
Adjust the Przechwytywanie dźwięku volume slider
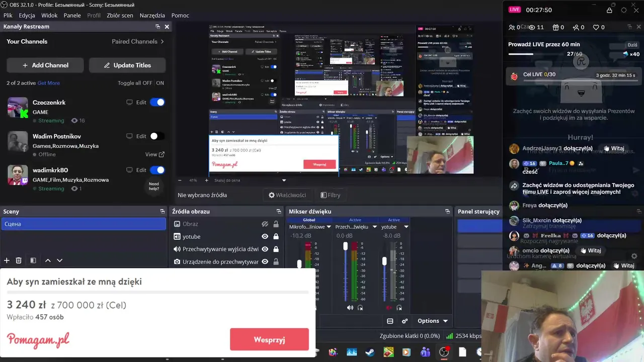click(x=345, y=246)
